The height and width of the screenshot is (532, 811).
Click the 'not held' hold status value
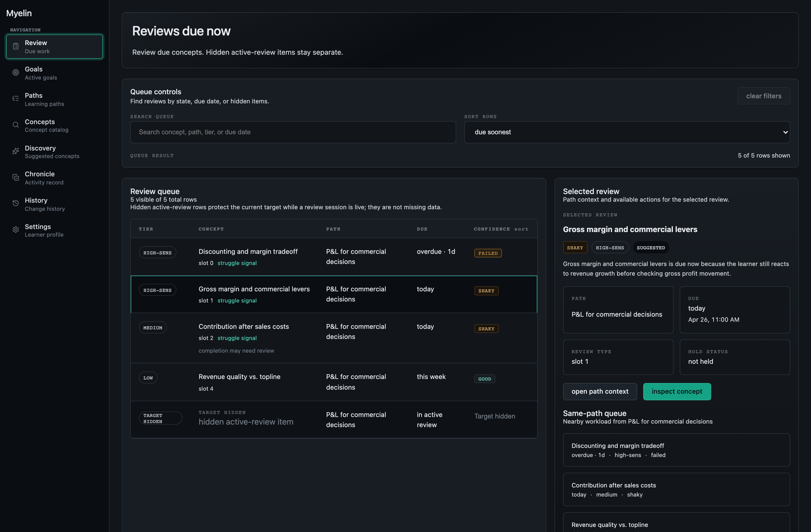click(x=700, y=361)
